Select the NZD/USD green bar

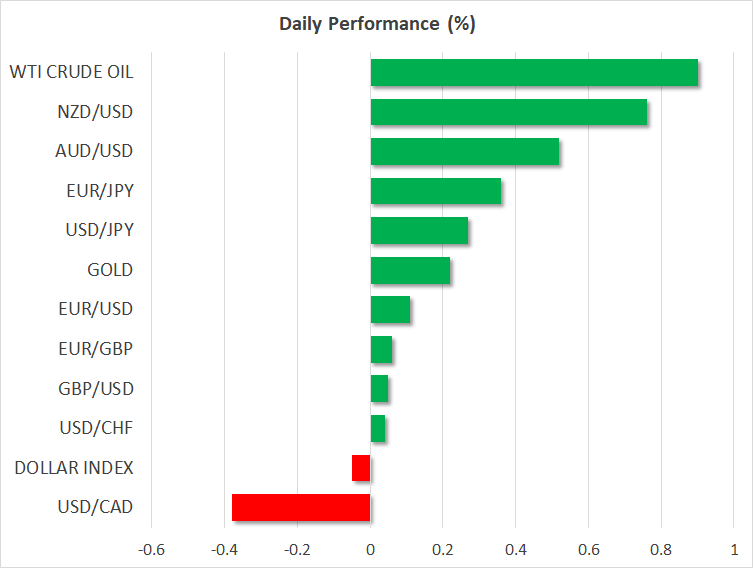pyautogui.click(x=508, y=112)
